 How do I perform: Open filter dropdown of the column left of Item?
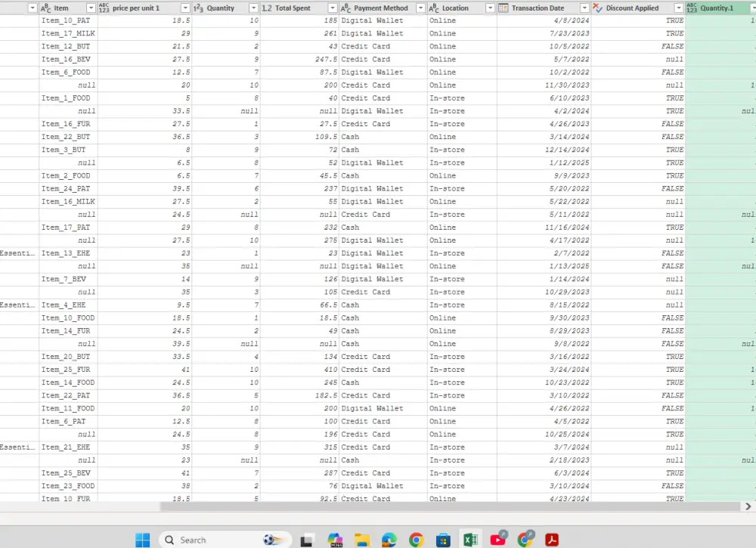(33, 8)
